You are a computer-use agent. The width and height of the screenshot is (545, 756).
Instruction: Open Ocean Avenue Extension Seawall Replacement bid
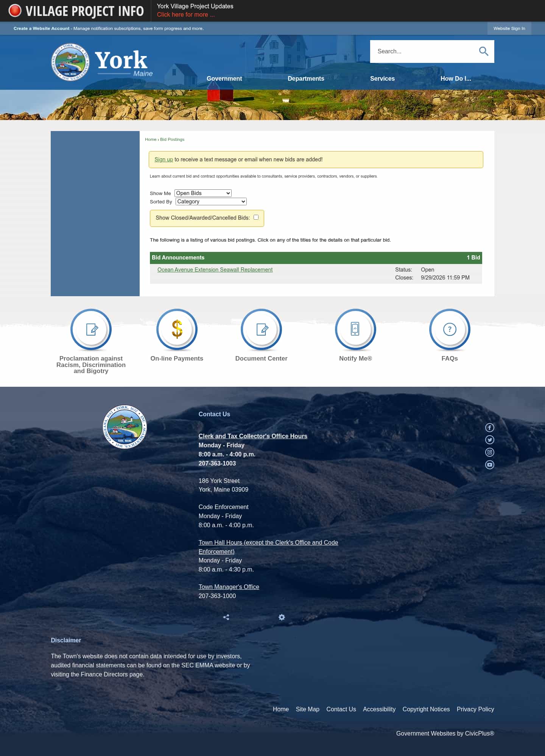pos(215,270)
